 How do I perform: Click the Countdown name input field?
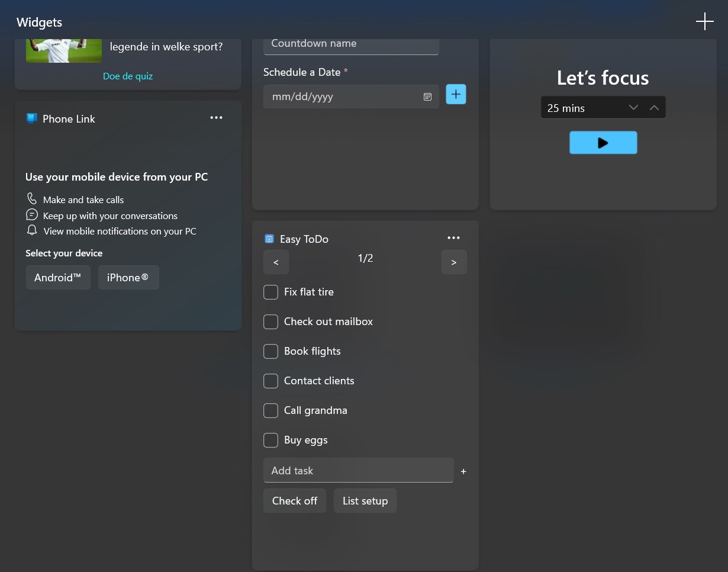tap(351, 43)
